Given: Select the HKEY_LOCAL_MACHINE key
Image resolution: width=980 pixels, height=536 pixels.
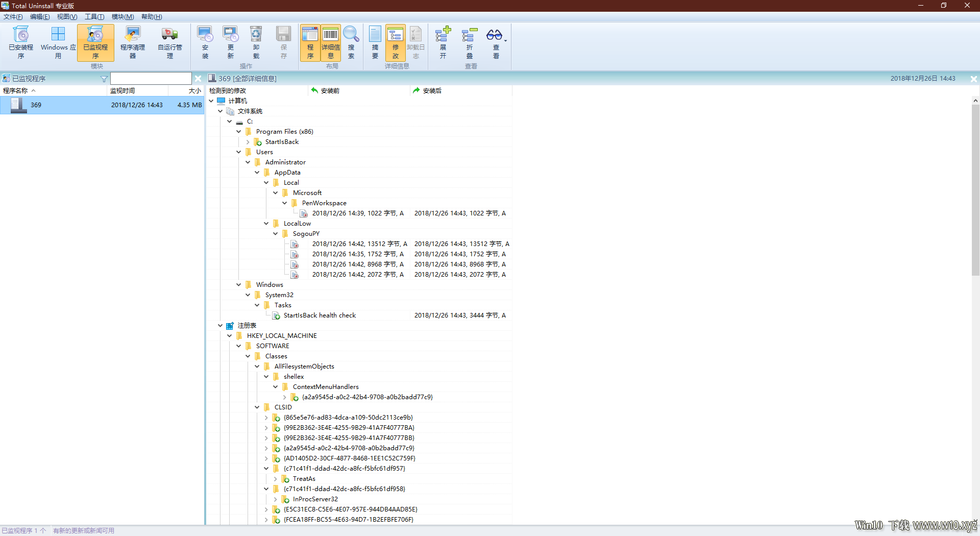Looking at the screenshot, I should [x=282, y=335].
